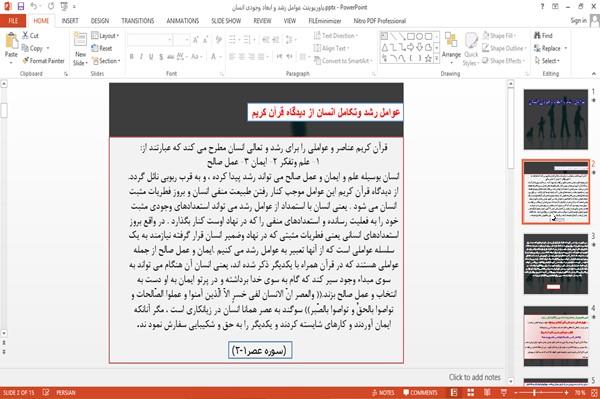Switch to the TRANSITIONS tab
This screenshot has width=600, height=399.
138,21
